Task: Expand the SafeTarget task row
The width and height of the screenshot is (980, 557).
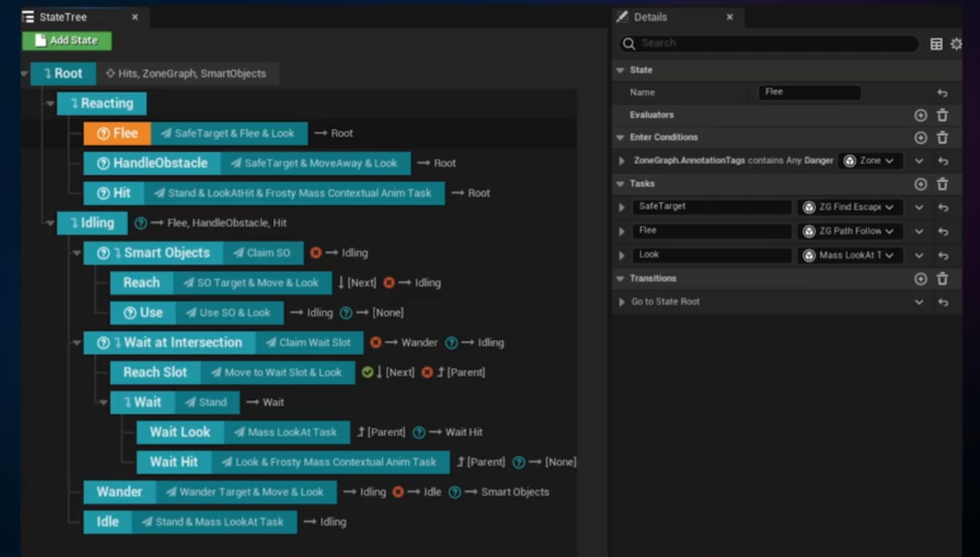Action: tap(622, 207)
